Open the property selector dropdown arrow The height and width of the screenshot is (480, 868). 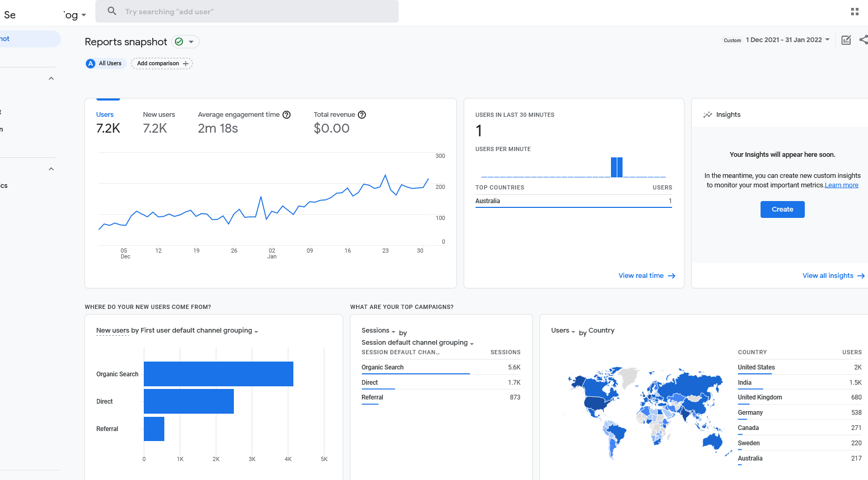click(x=84, y=15)
